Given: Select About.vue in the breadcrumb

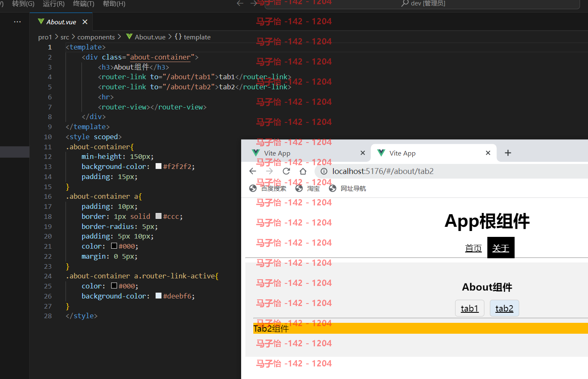Looking at the screenshot, I should coord(146,37).
